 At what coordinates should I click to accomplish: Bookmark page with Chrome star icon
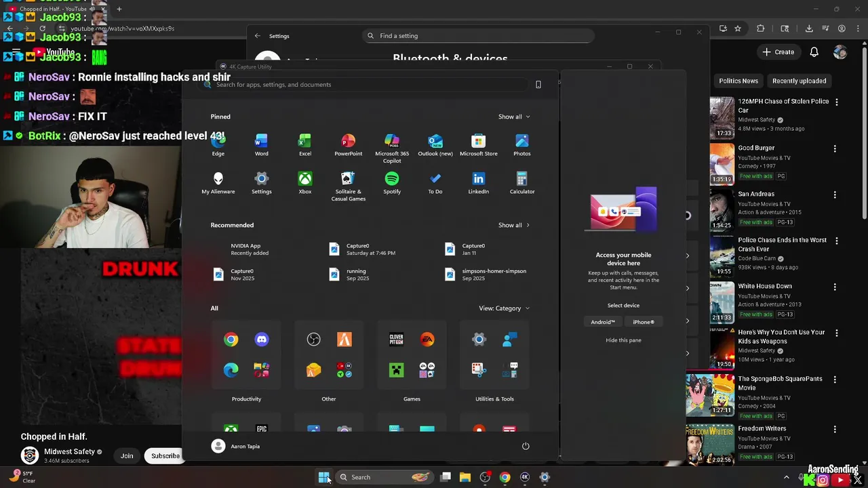click(738, 28)
